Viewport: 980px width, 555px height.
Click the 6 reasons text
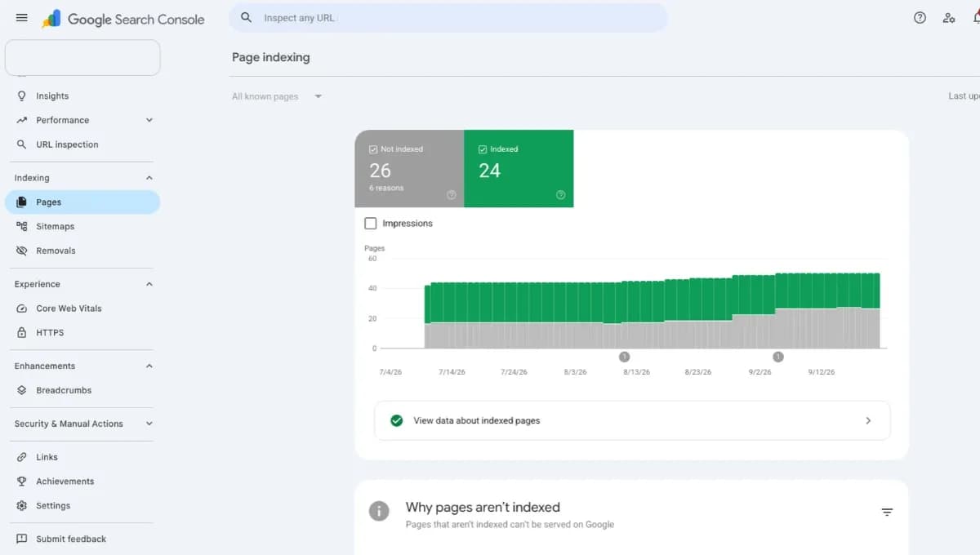386,188
